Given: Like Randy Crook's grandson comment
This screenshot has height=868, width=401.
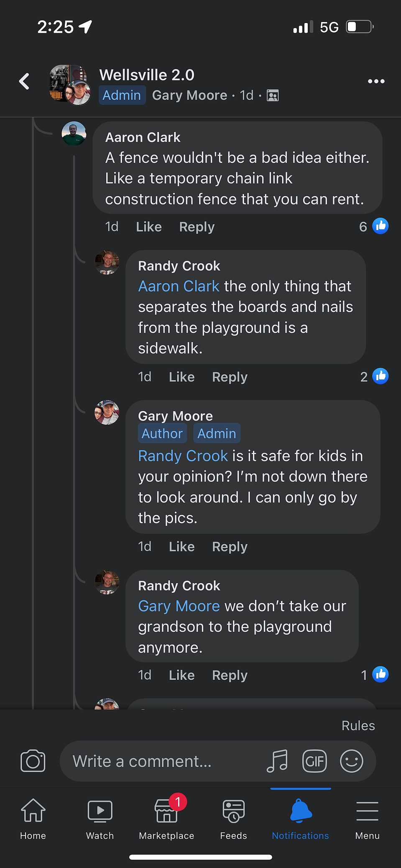Looking at the screenshot, I should 182,675.
